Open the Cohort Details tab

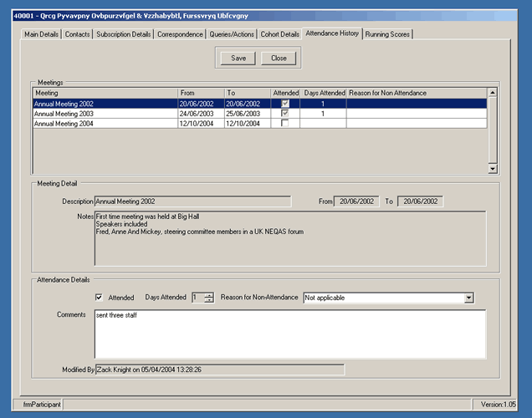point(280,34)
